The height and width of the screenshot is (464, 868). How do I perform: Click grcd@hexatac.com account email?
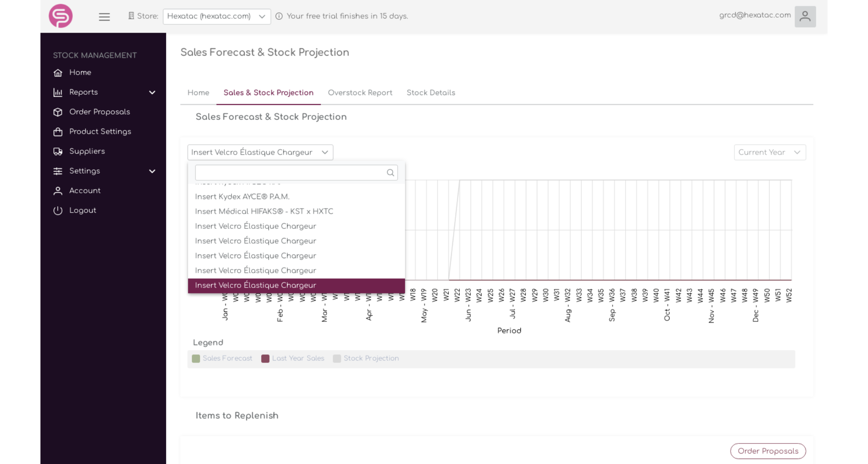[755, 16]
